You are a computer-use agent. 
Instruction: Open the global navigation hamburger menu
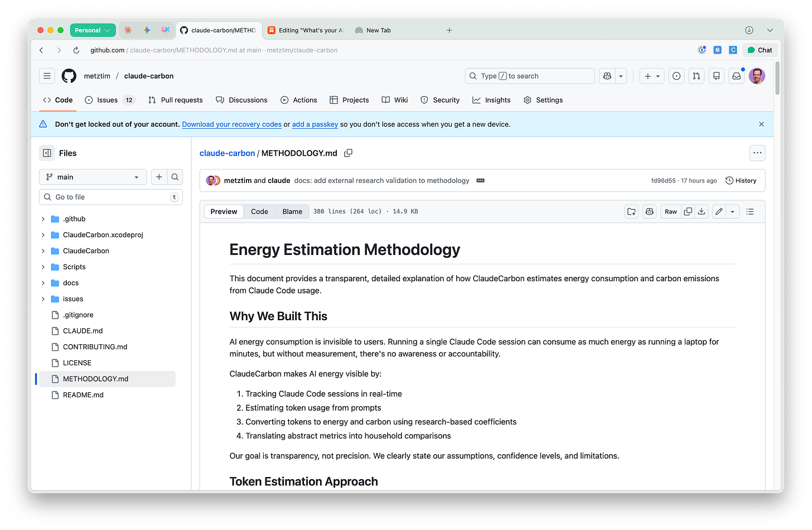click(x=47, y=76)
